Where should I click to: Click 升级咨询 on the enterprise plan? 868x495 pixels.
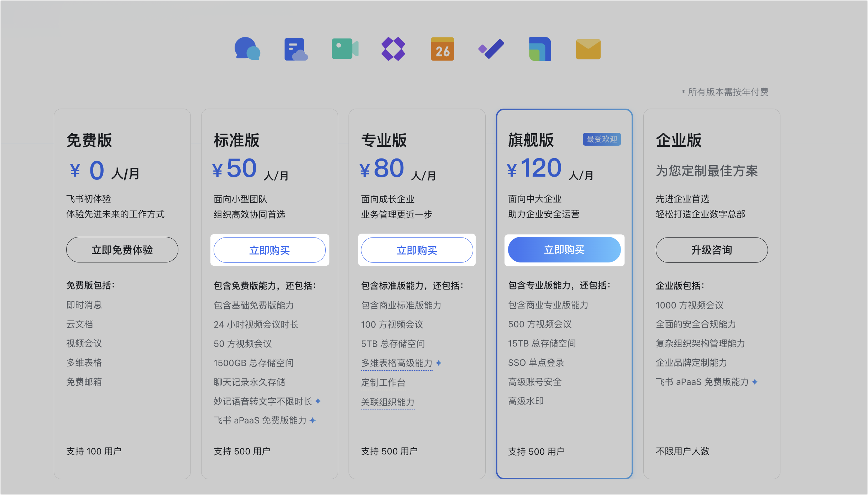pos(712,250)
